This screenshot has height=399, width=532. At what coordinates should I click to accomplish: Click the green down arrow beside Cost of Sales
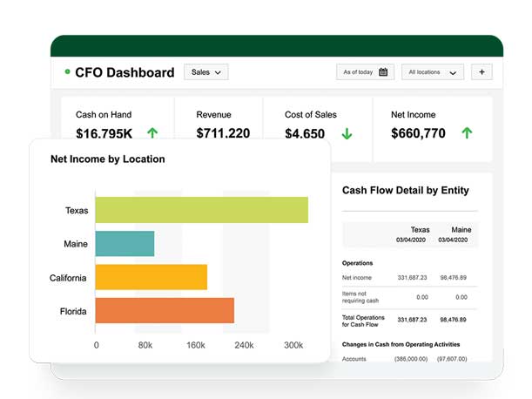tap(347, 133)
